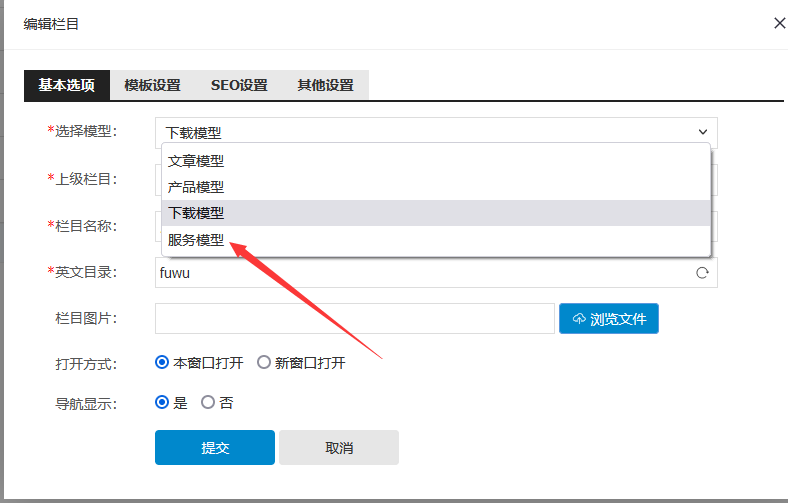This screenshot has height=503, width=788.
Task: Collapse the 选择模型 dropdown arrow
Action: click(x=703, y=132)
